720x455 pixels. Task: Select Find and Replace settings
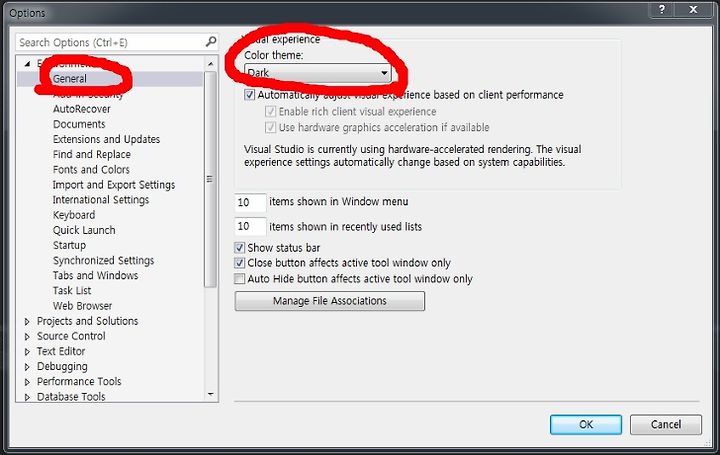tap(92, 154)
